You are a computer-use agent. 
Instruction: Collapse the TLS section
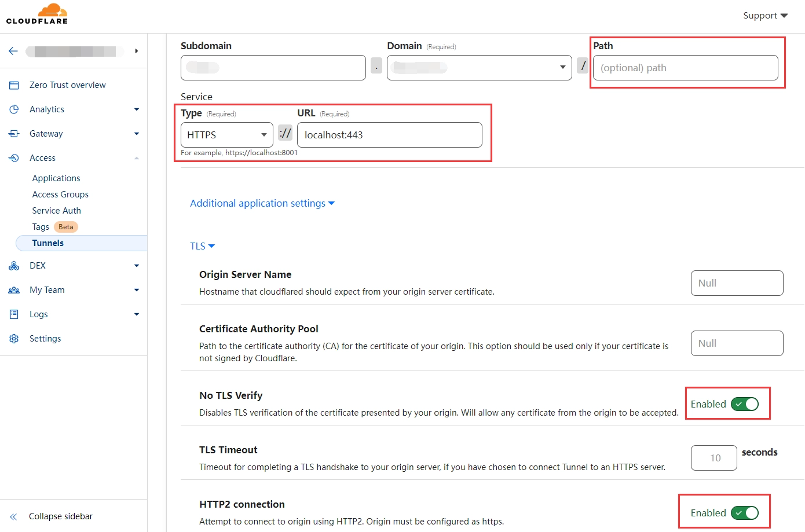click(202, 246)
